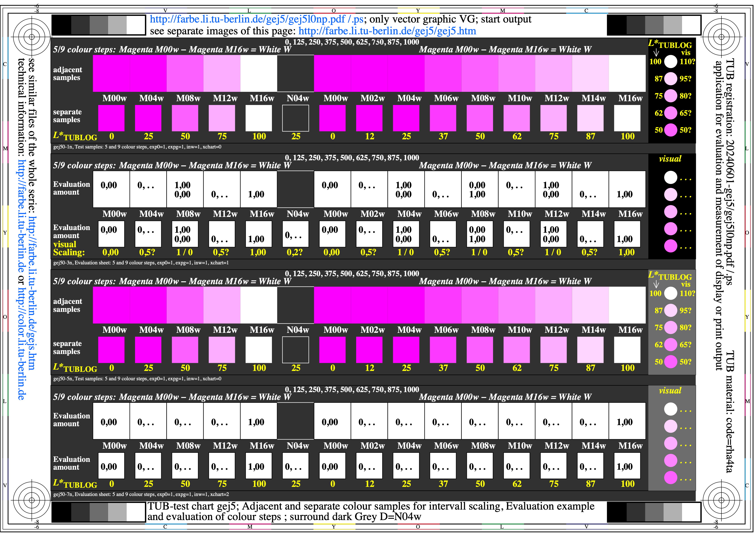756x535 pixels.
Task: Select outlined N04w grey square in gej50-1n chart
Action: [296, 118]
